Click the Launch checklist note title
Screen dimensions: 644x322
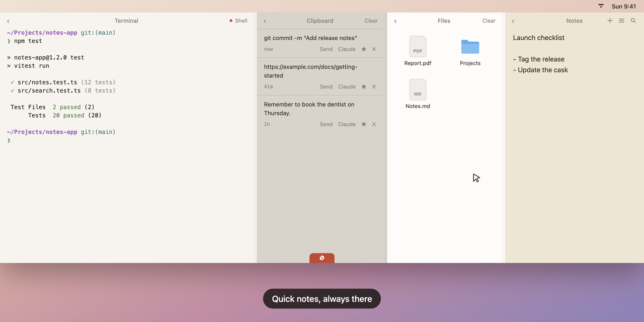[538, 38]
